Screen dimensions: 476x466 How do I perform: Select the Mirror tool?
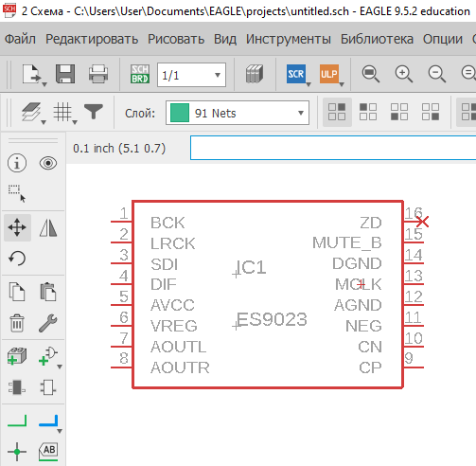click(48, 227)
